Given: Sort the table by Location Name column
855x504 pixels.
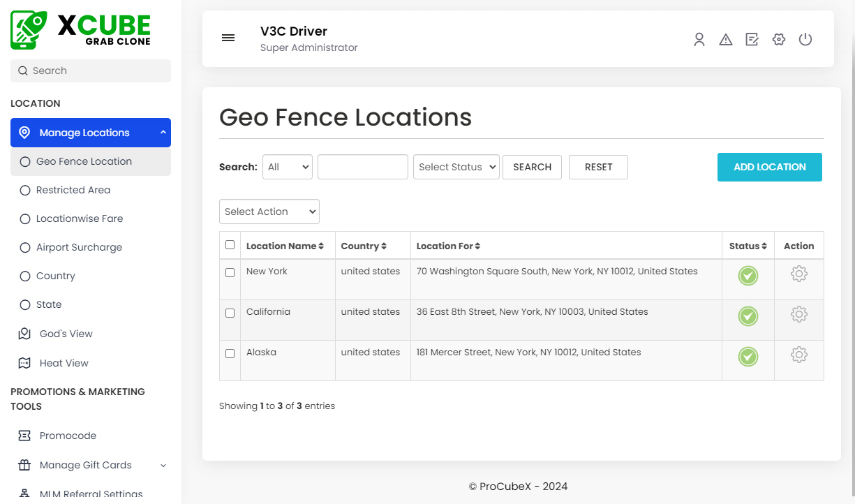Looking at the screenshot, I should point(286,245).
